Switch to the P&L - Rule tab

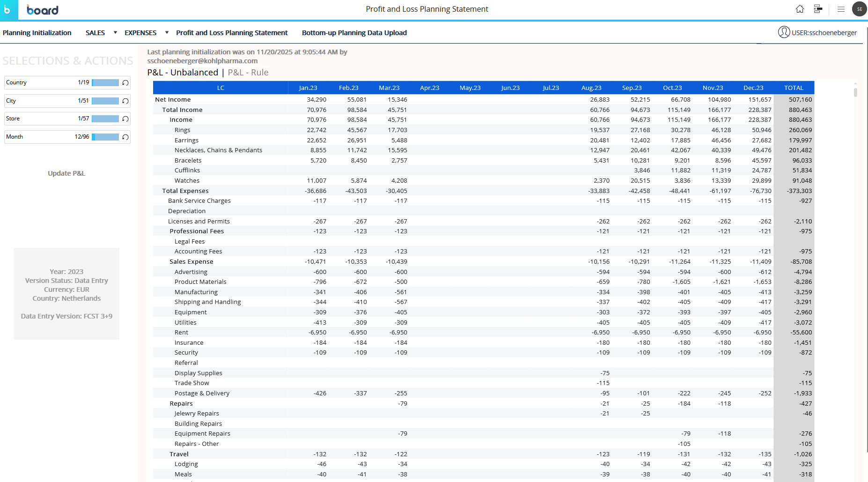tap(248, 73)
